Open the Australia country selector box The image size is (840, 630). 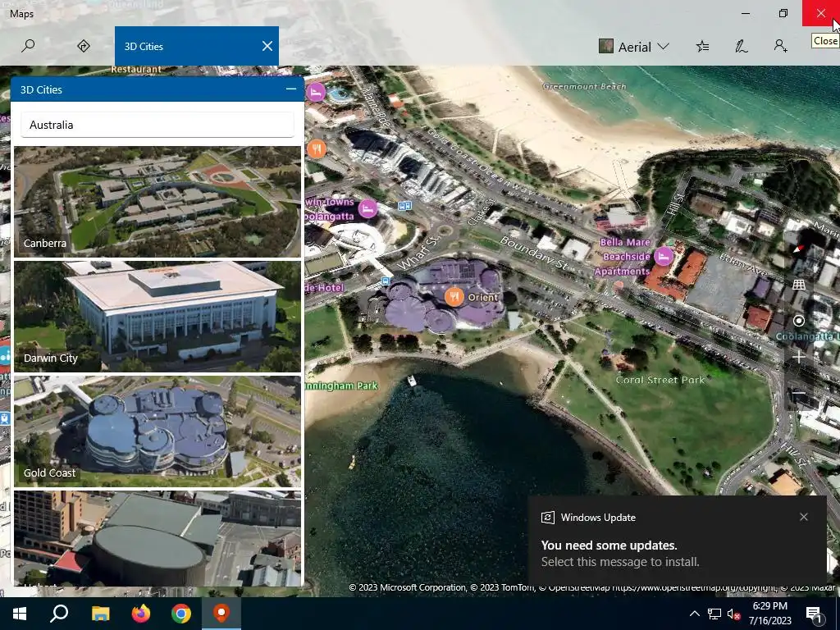157,125
